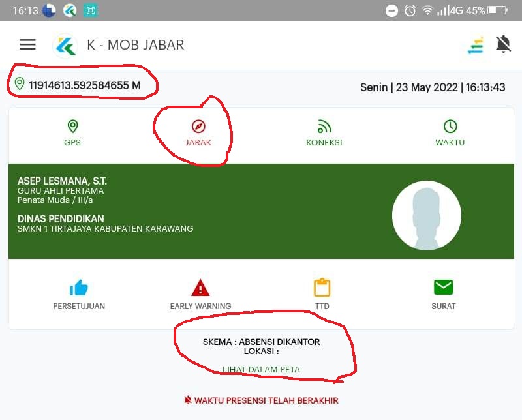Open the EARLY WARNING triangle icon
The width and height of the screenshot is (522, 420).
[x=200, y=288]
